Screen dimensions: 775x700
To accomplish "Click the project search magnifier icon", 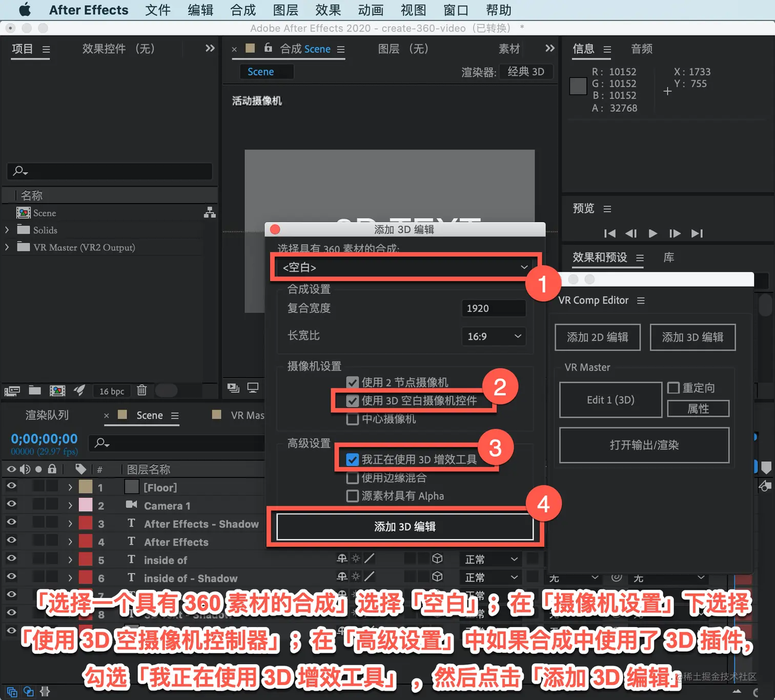I will (x=20, y=171).
